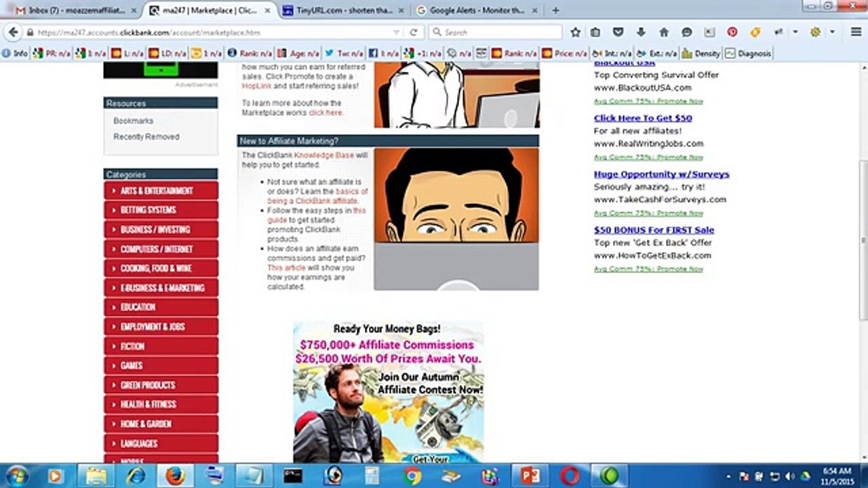868x488 pixels.
Task: Click the Pocket icon in the toolbar
Action: (x=618, y=32)
